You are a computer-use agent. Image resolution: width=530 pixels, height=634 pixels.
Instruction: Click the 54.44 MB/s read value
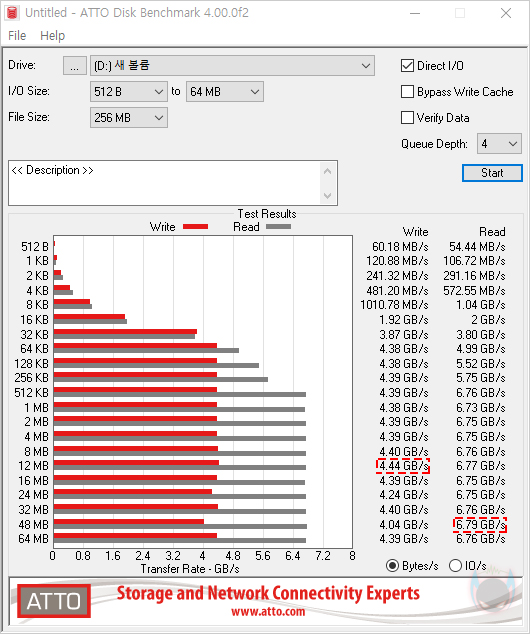pyautogui.click(x=477, y=247)
